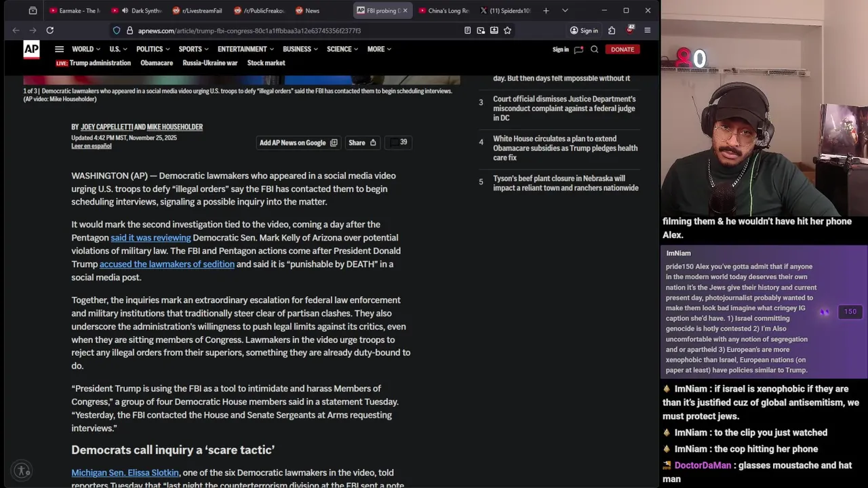Close the FBI probing tab
The width and height of the screenshot is (868, 488).
[x=405, y=10]
